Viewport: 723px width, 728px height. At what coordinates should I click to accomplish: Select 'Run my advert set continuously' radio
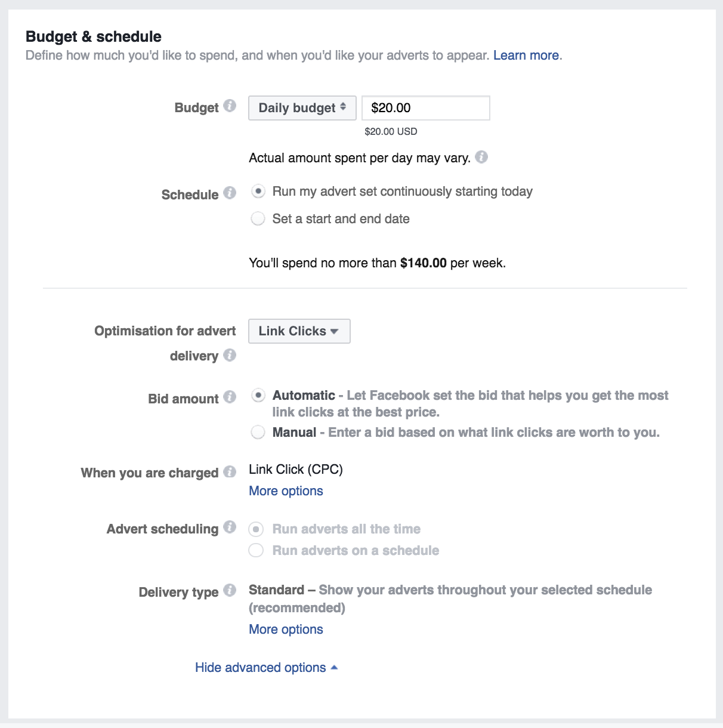tap(258, 192)
